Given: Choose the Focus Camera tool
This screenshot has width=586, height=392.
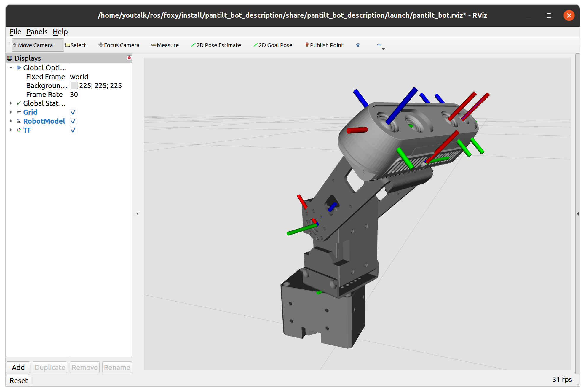Looking at the screenshot, I should 119,45.
